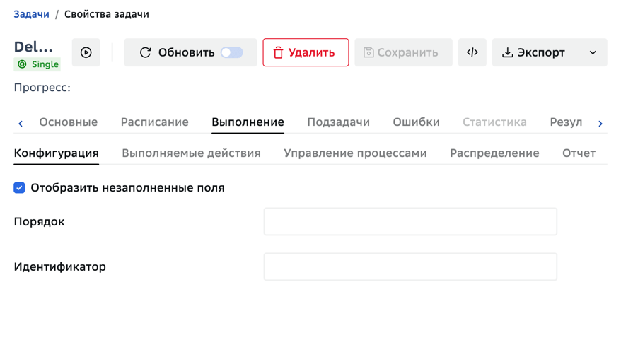Focus the Порядок input field
Viewport: 621px width, 364px height.
click(x=410, y=221)
